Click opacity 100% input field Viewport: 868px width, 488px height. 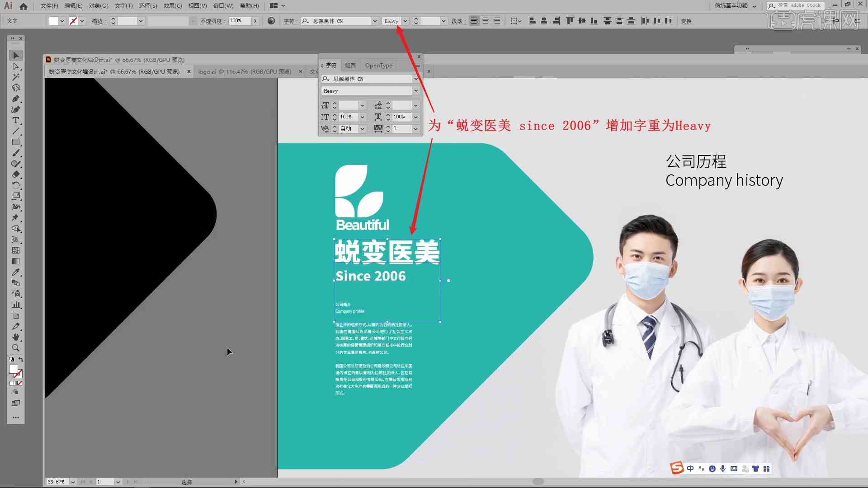[x=240, y=21]
